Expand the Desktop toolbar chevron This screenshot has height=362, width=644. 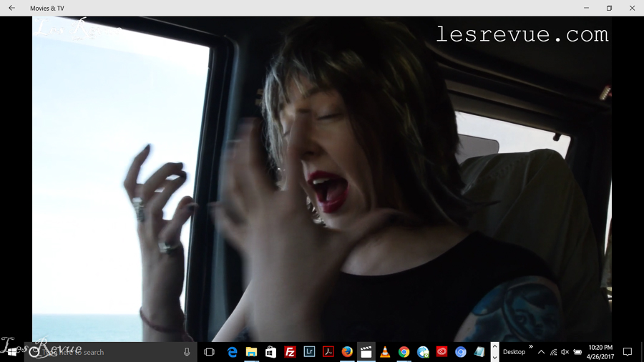(531, 347)
